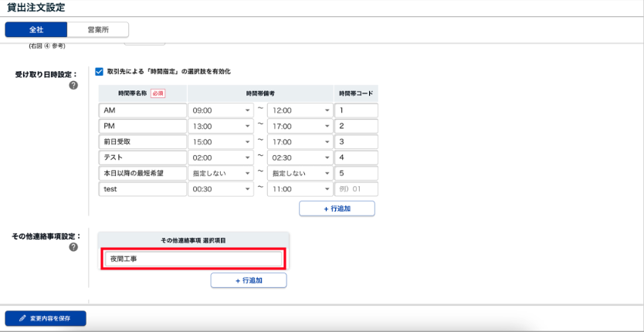Click time code field containing 3

tap(356, 142)
